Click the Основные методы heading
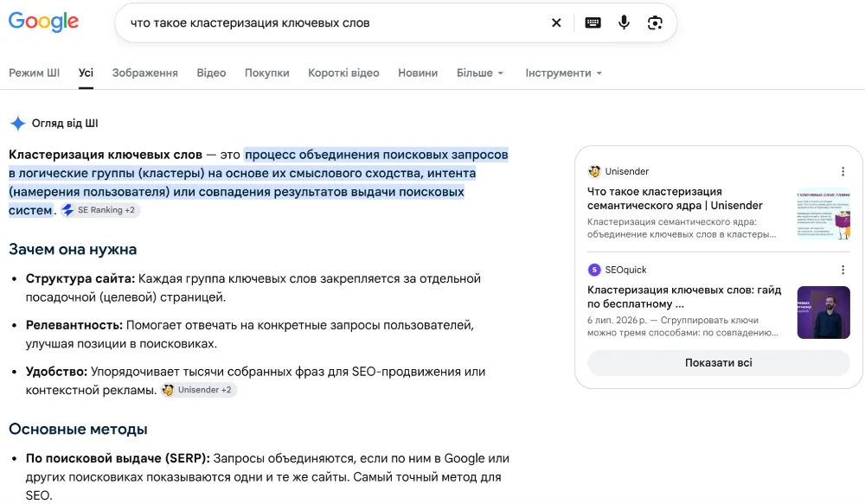Viewport: 865px width, 504px height. [x=79, y=429]
